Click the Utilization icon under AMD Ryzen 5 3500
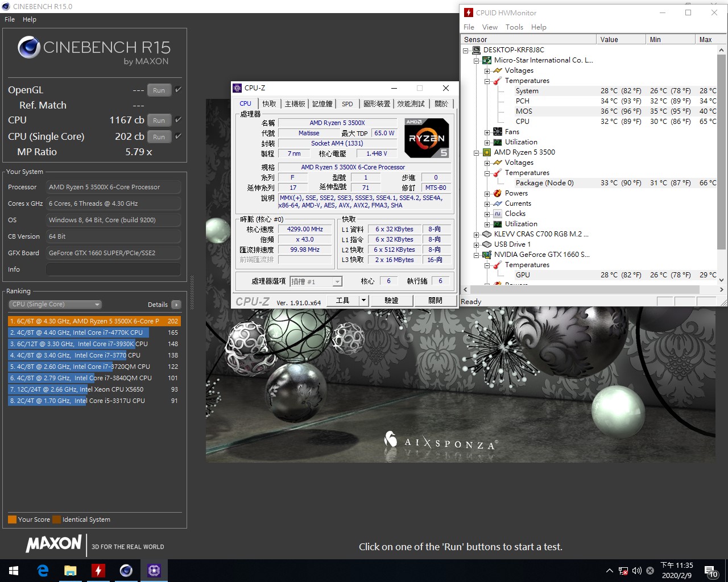Viewport: 728px width, 582px height. tap(498, 224)
